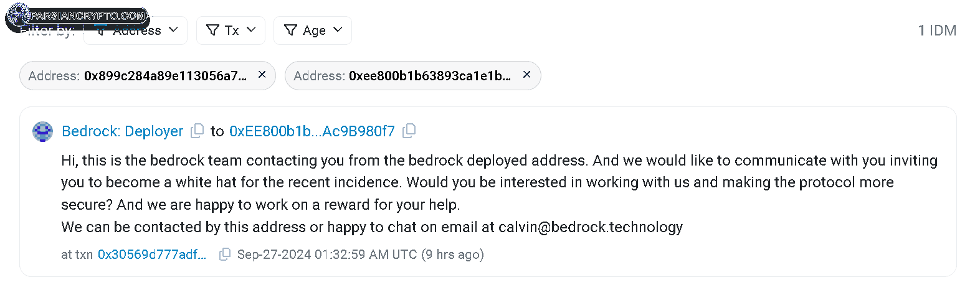Remove the 0x899c284a89e113056a7 address filter
This screenshot has height=290, width=980.
pos(262,75)
